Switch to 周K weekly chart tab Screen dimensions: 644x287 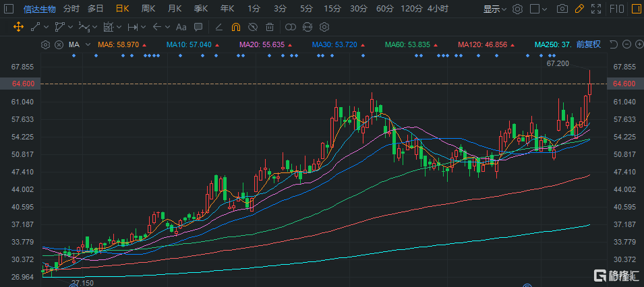[x=148, y=9]
